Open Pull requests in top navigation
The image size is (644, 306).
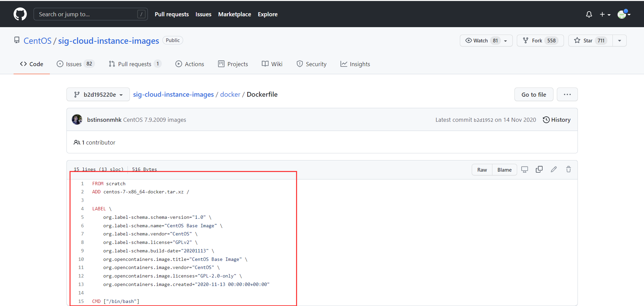(172, 14)
